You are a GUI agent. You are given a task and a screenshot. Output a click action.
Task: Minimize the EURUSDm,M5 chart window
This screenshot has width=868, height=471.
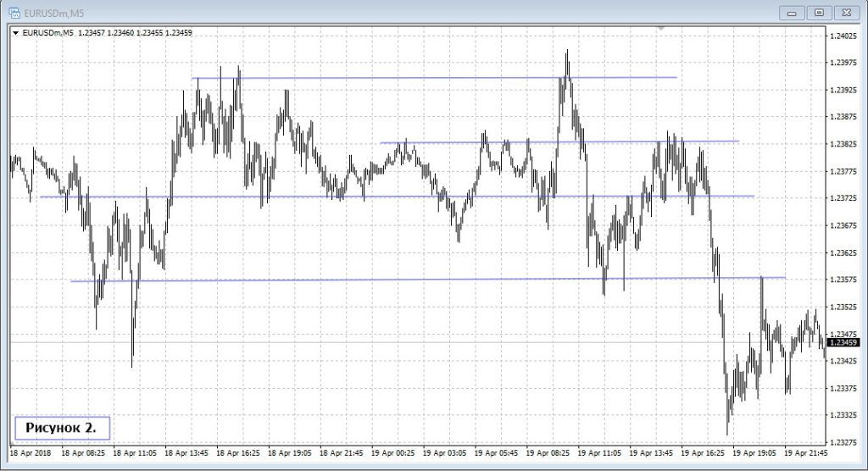(793, 12)
